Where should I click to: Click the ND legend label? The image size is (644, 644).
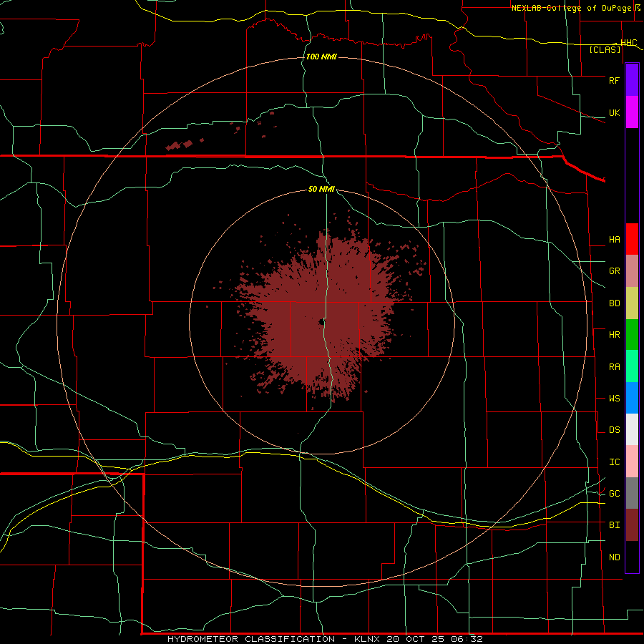(x=614, y=557)
